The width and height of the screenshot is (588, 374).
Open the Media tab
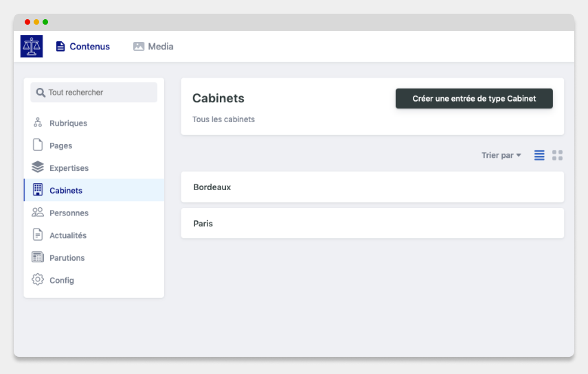click(x=153, y=47)
